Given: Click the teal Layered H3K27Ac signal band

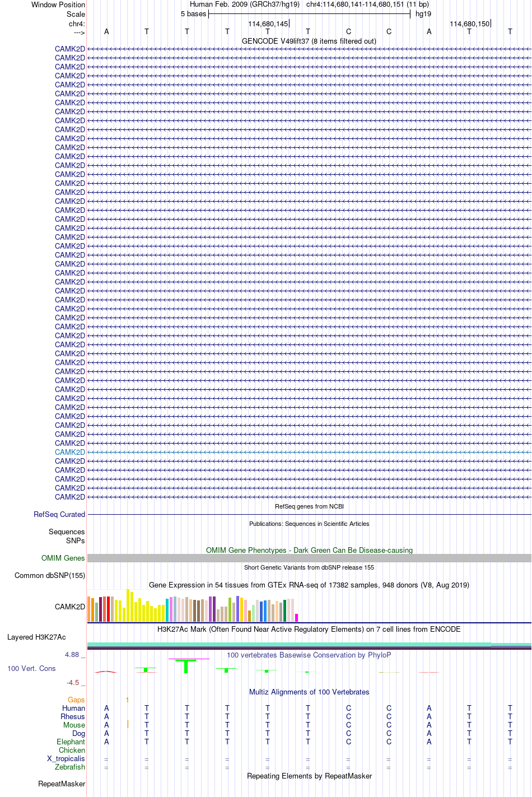Looking at the screenshot, I should pyautogui.click(x=309, y=644).
